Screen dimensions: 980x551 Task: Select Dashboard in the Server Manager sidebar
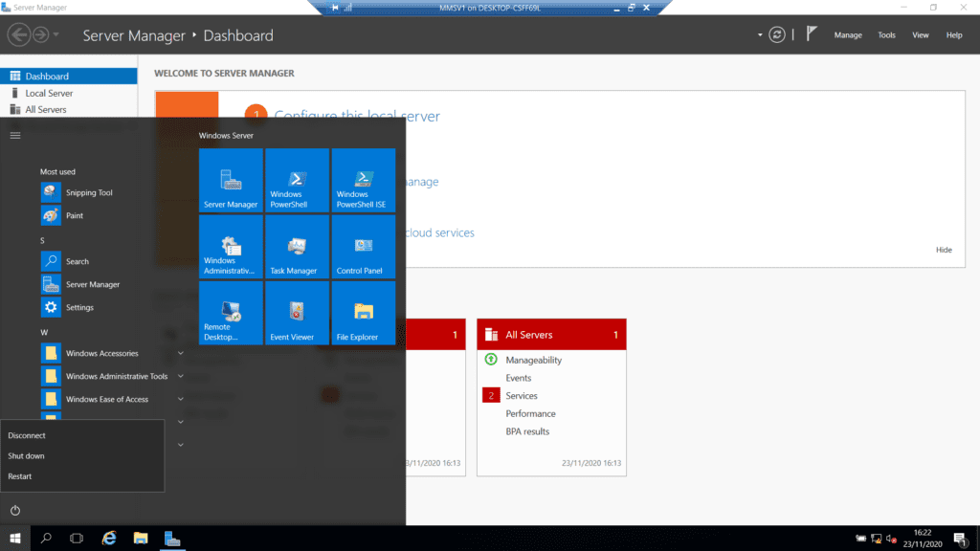(x=69, y=77)
